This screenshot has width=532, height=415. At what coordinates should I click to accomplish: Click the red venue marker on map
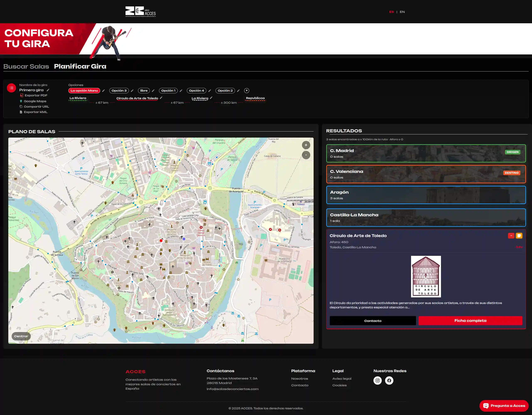coord(161,241)
